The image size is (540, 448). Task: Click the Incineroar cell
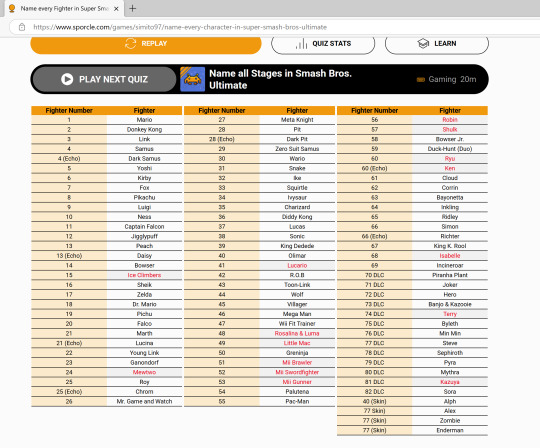click(x=450, y=265)
